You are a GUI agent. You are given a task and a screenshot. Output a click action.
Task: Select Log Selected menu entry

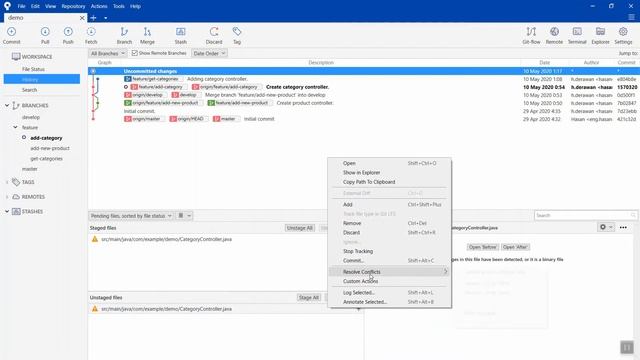click(389, 293)
